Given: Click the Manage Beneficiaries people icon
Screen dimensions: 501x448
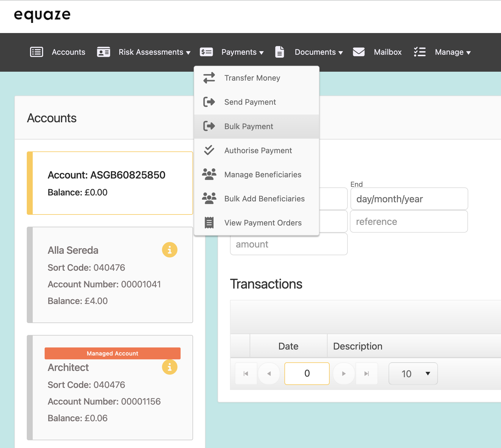Looking at the screenshot, I should click(209, 174).
